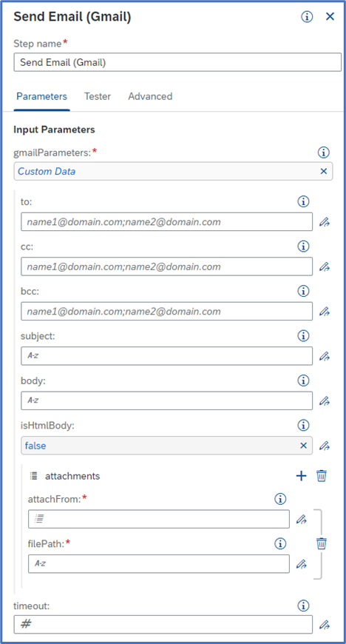The height and width of the screenshot is (644, 346).
Task: Show info for the timeout parameter
Action: (303, 606)
